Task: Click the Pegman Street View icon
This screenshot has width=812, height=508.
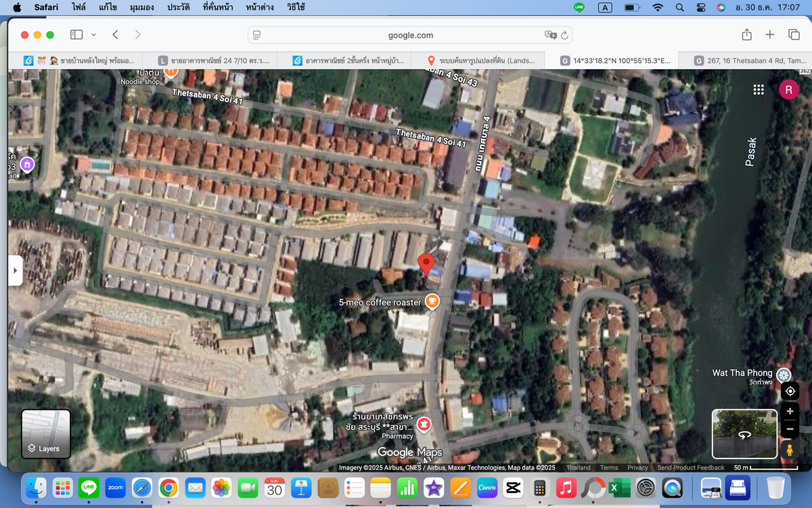Action: [x=789, y=450]
